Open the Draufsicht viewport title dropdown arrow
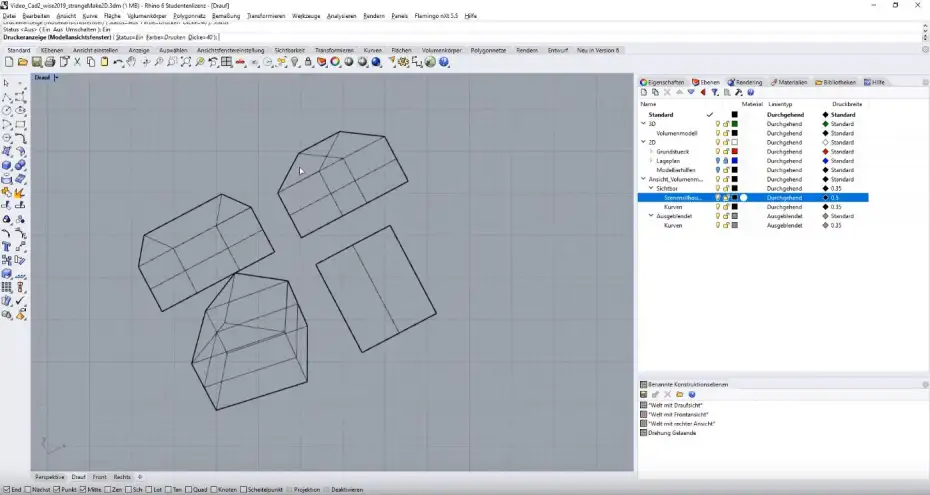Screen dimensions: 930x495 (56, 78)
